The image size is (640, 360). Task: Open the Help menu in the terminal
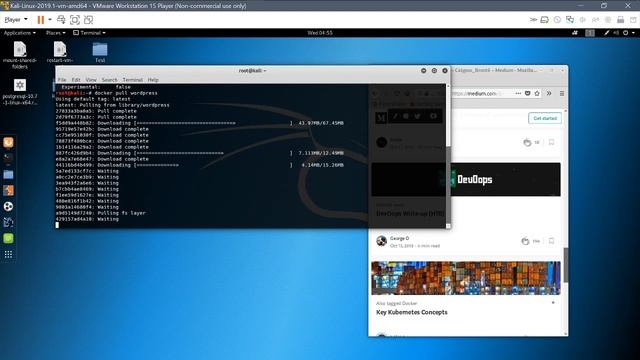tap(153, 80)
